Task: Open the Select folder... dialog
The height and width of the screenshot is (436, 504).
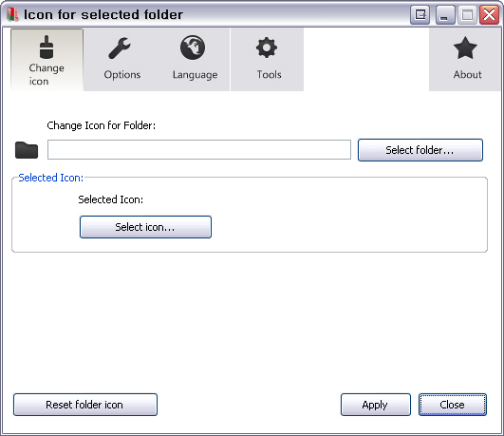Action: tap(420, 150)
